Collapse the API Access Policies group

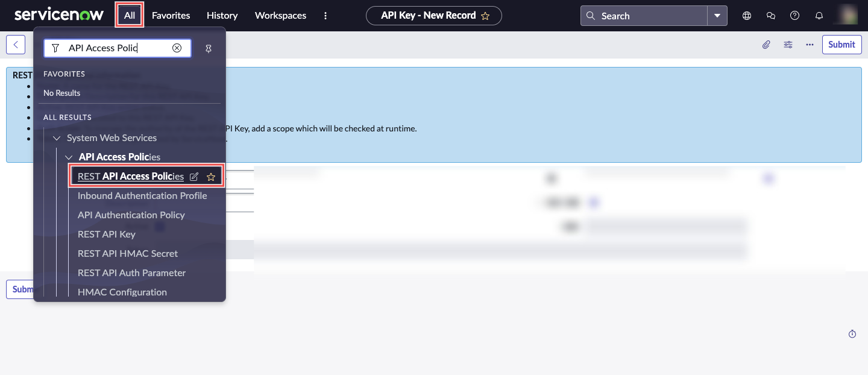pos(68,157)
